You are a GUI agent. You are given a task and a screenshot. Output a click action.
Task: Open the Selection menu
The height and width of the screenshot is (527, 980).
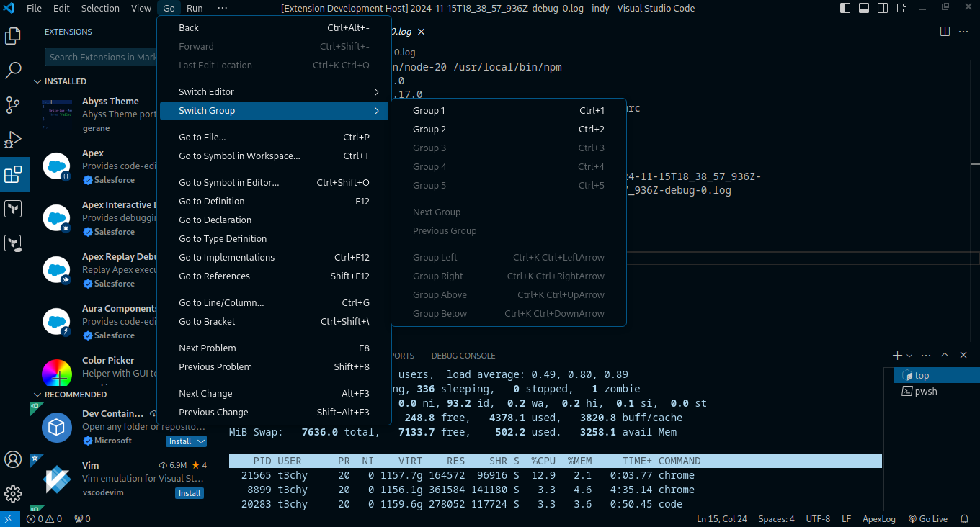click(x=100, y=8)
